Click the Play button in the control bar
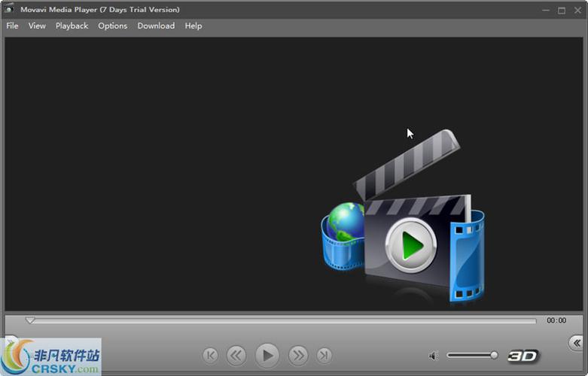Image resolution: width=588 pixels, height=376 pixels. [267, 355]
